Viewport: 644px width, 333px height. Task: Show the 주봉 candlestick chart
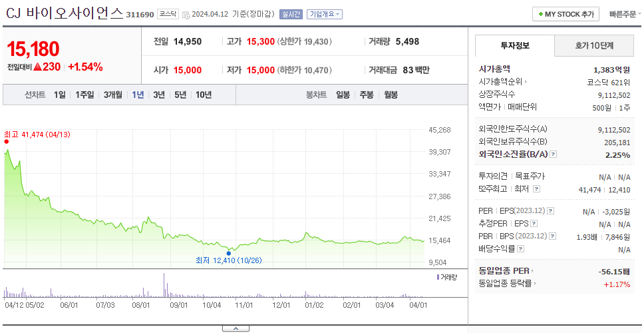[367, 95]
